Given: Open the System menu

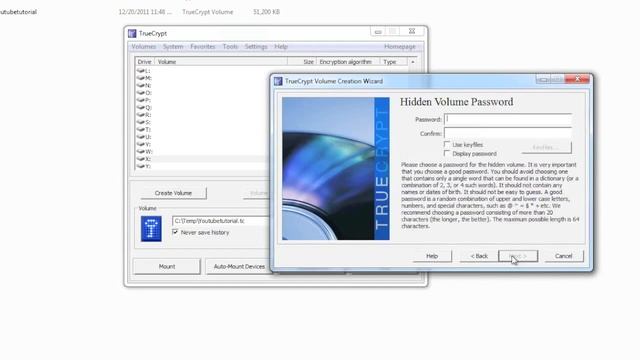Looking at the screenshot, I should [x=173, y=47].
